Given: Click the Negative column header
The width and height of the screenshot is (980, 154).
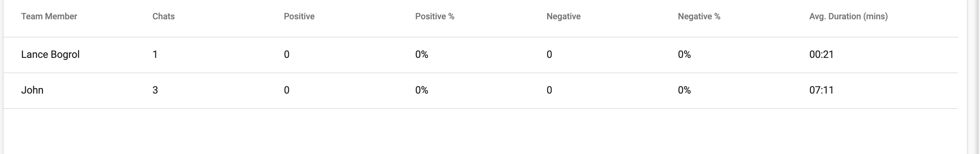Looking at the screenshot, I should pyautogui.click(x=564, y=16).
